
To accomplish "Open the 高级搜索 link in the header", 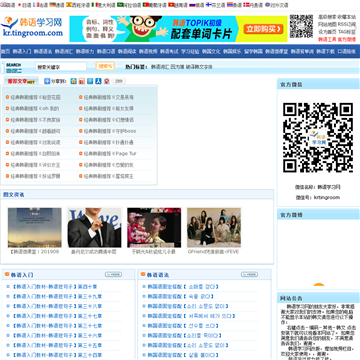I will (327, 17).
